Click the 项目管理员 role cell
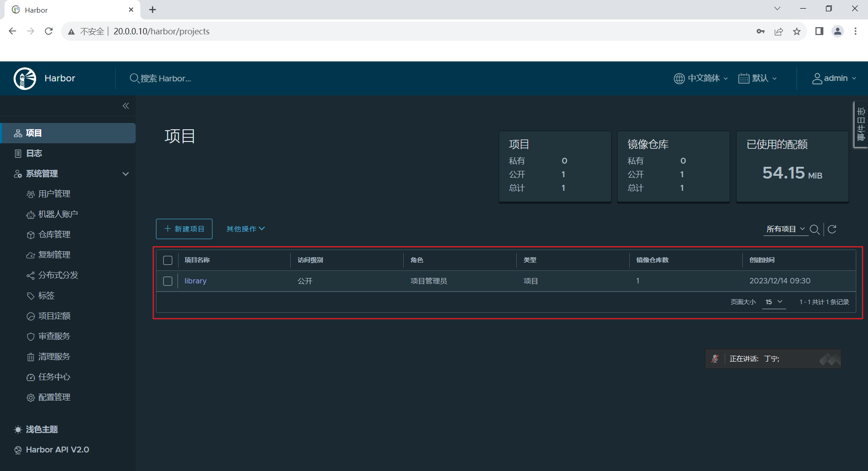Image resolution: width=868 pixels, height=471 pixels. (429, 281)
